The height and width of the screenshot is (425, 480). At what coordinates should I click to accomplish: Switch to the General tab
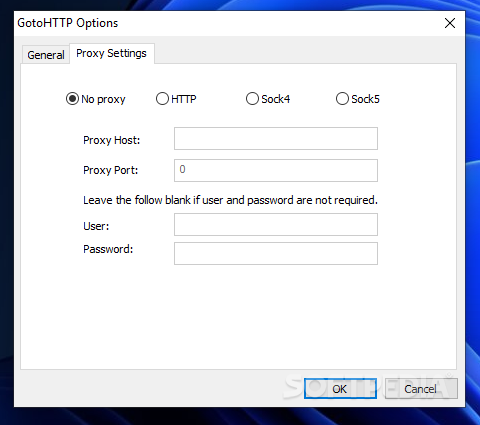click(46, 55)
